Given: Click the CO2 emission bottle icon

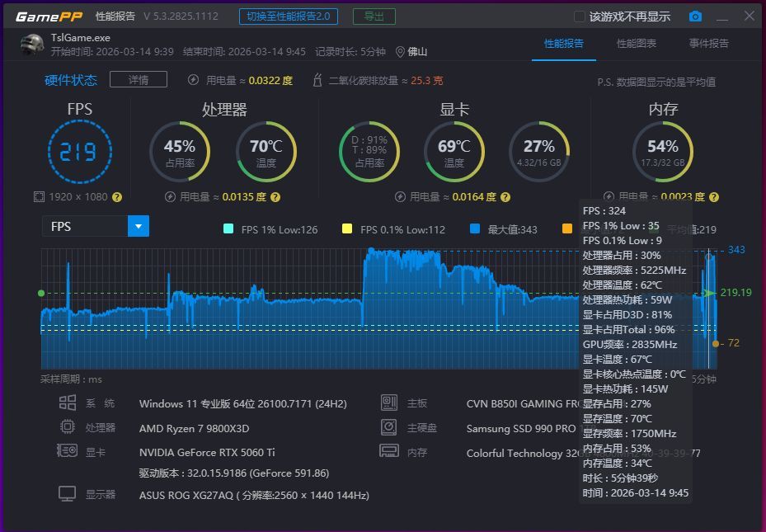Looking at the screenshot, I should [317, 80].
